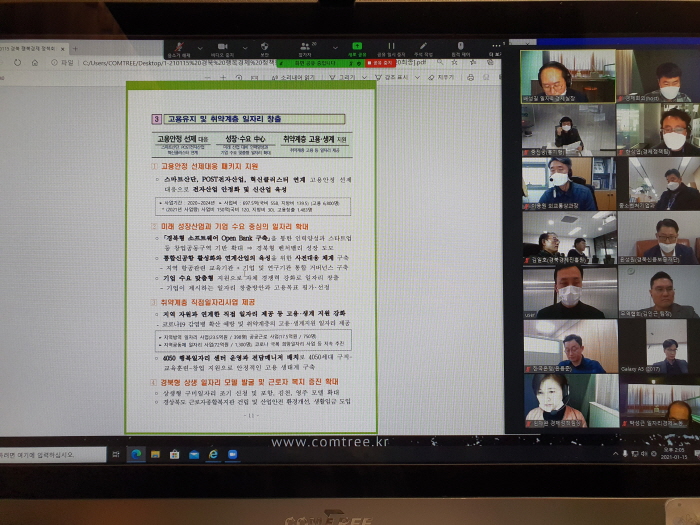Screen dimensions: 700x525
Task: Click the green screen sharing status bar
Action: [x=320, y=63]
